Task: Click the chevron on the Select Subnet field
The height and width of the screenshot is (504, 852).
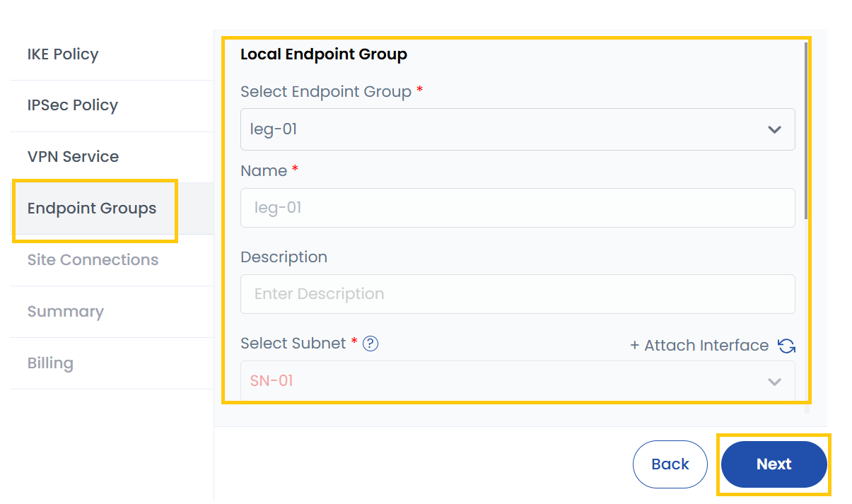Action: pyautogui.click(x=774, y=380)
